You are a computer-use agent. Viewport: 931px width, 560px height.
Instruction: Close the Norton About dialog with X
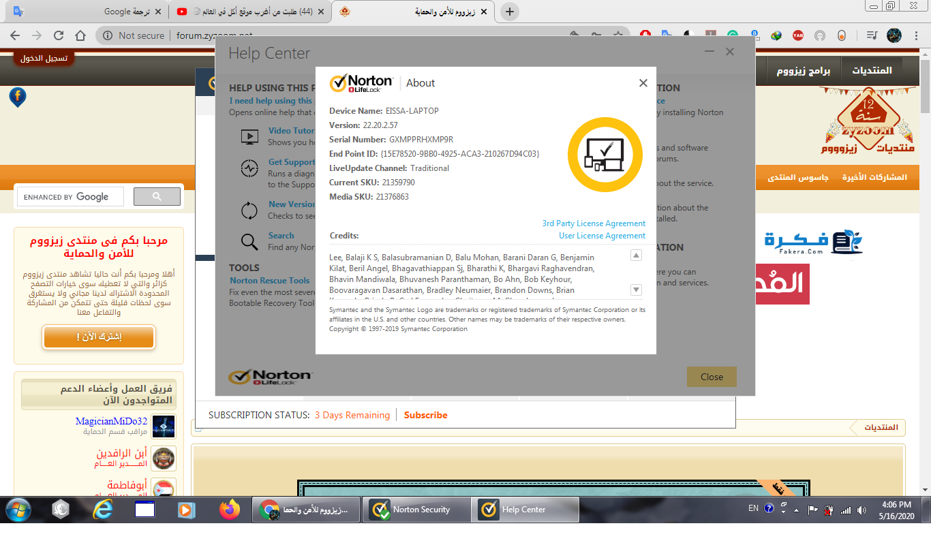[643, 83]
